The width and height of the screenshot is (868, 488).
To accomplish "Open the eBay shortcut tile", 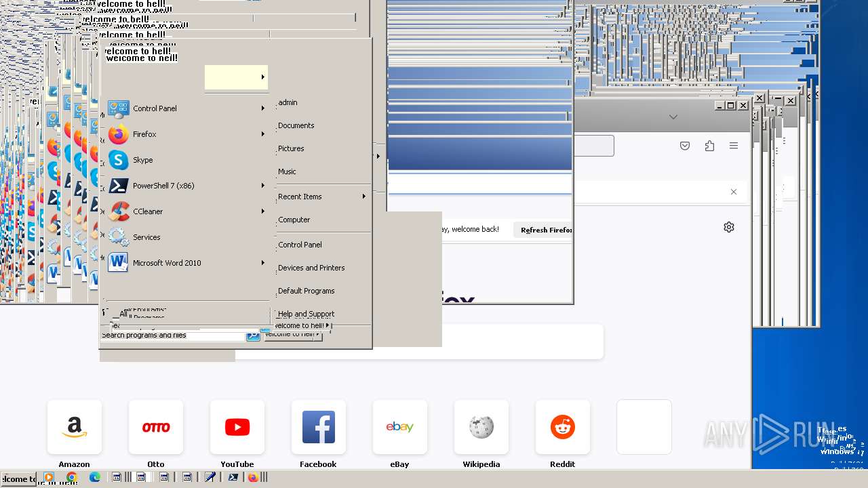I will (400, 427).
